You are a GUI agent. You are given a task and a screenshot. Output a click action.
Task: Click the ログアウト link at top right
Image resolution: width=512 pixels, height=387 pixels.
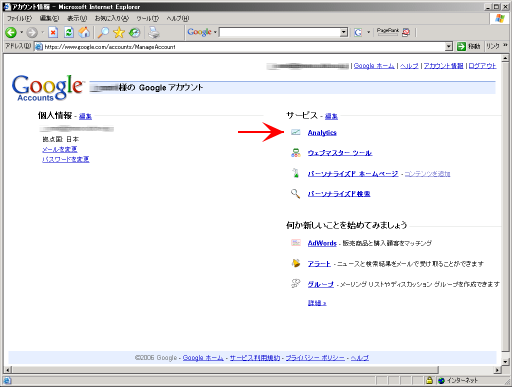(482, 66)
